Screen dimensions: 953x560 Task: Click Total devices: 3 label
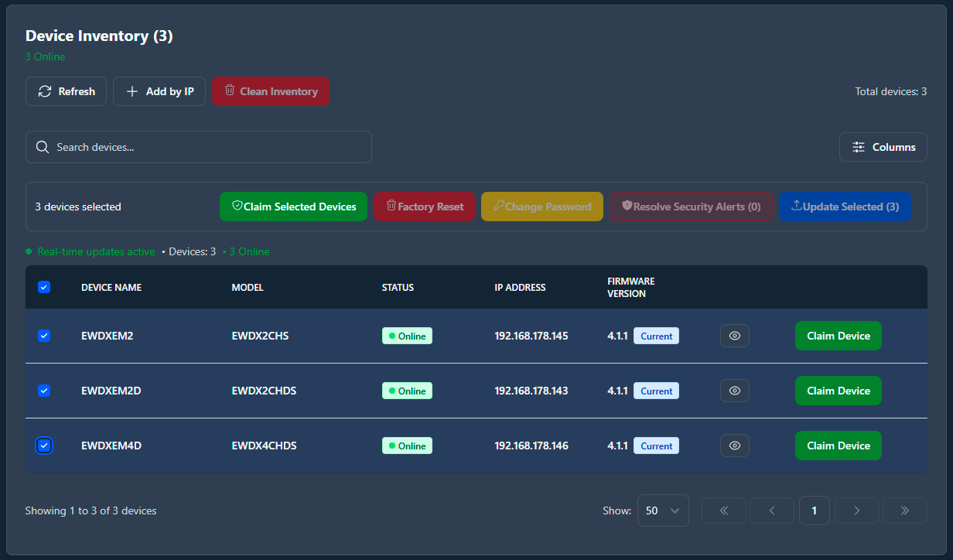(891, 91)
